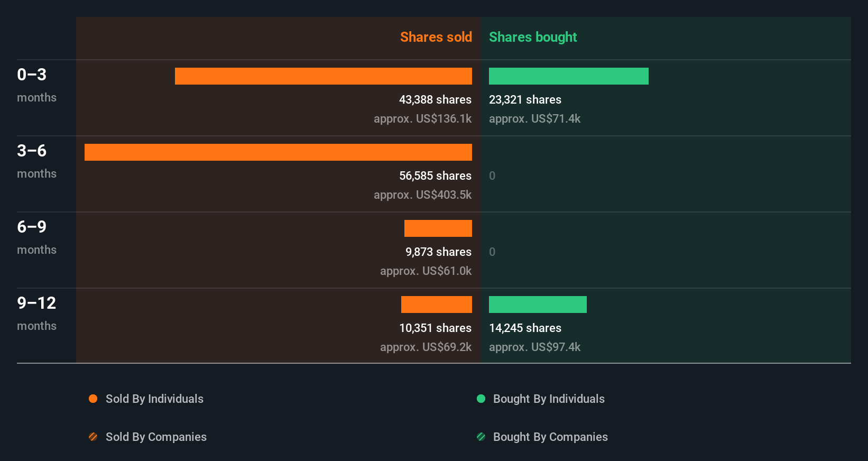
Task: Select the 0–3 months orange sold bar
Action: 324,76
